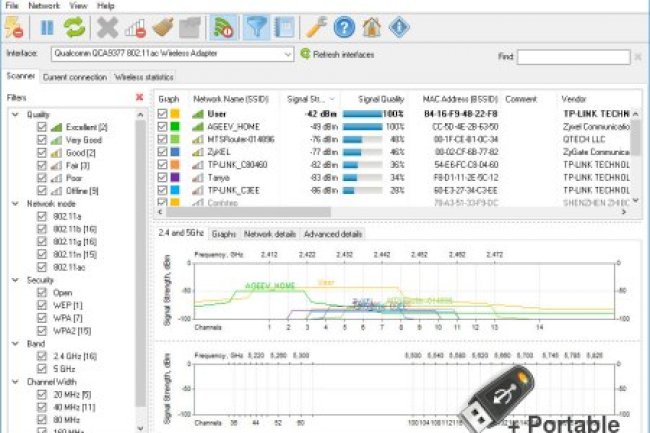Click the green refresh arrows toolbar icon
This screenshot has height=433, width=650.
[74, 27]
